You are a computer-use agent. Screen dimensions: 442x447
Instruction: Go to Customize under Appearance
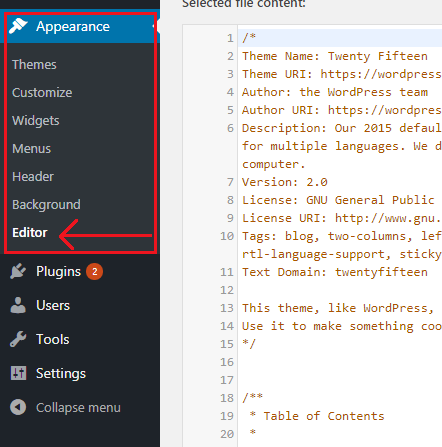pos(42,93)
